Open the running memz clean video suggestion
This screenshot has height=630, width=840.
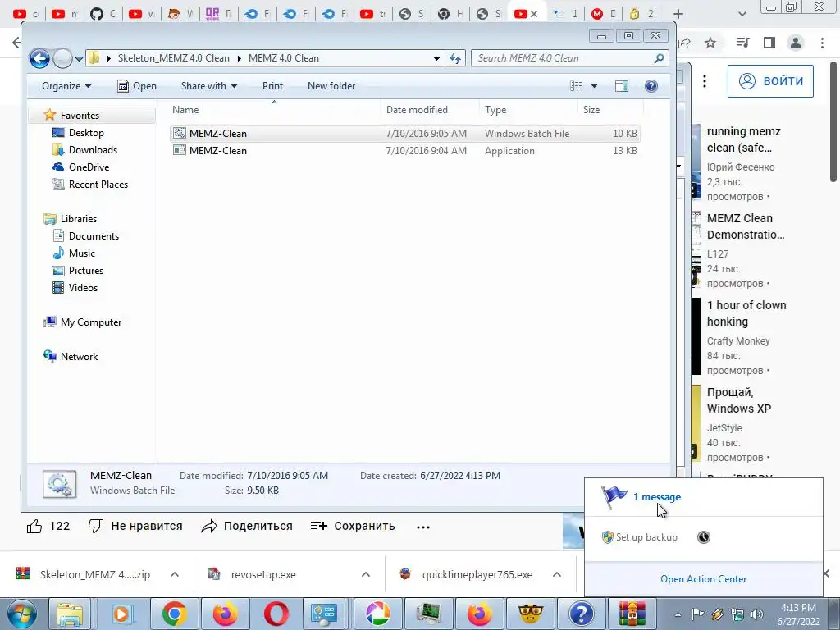pyautogui.click(x=743, y=139)
